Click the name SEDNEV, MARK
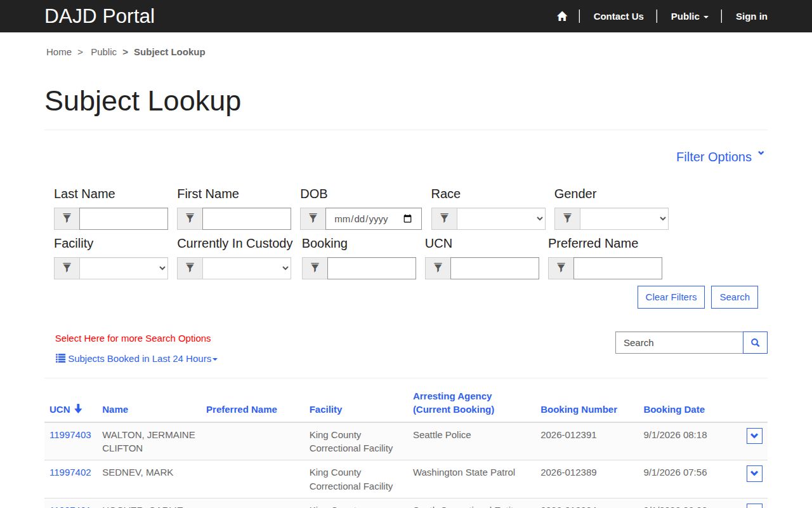The width and height of the screenshot is (812, 508). 138,472
